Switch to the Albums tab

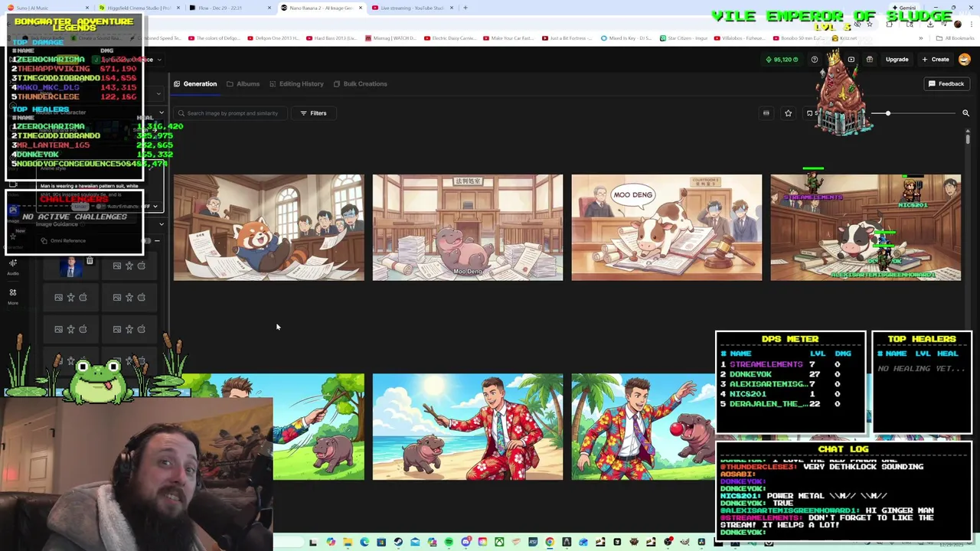coord(243,84)
